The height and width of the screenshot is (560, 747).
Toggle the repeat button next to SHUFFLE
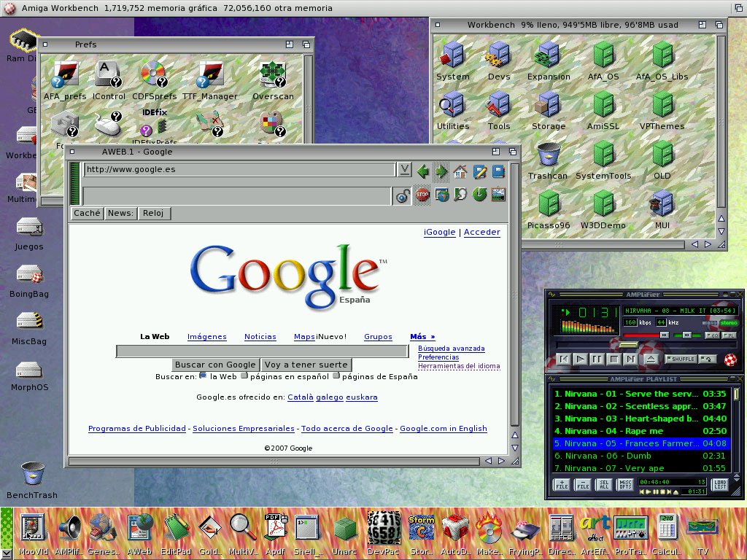708,359
